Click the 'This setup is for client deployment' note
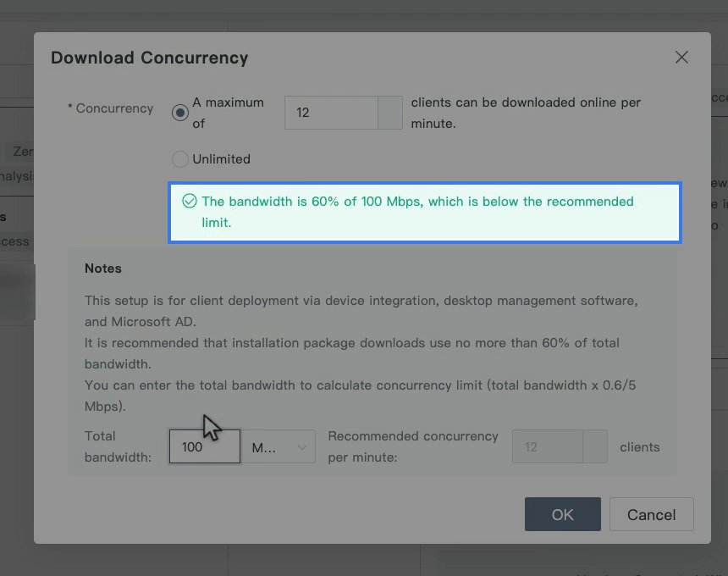This screenshot has width=728, height=576. pyautogui.click(x=361, y=311)
